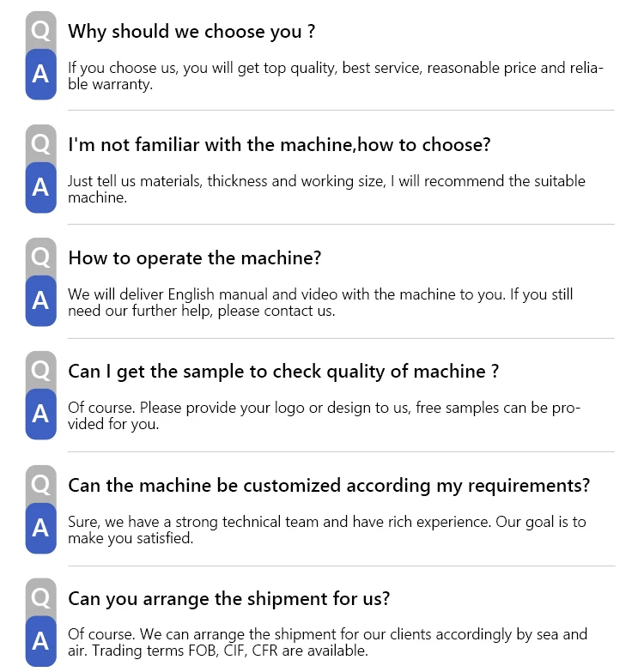Select the A icon beside the English manual answer
The height and width of the screenshot is (672, 644).
pos(40,300)
